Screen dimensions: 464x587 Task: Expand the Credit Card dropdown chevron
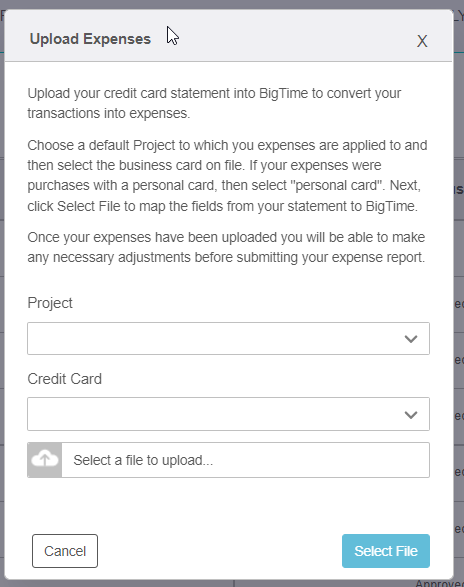411,415
